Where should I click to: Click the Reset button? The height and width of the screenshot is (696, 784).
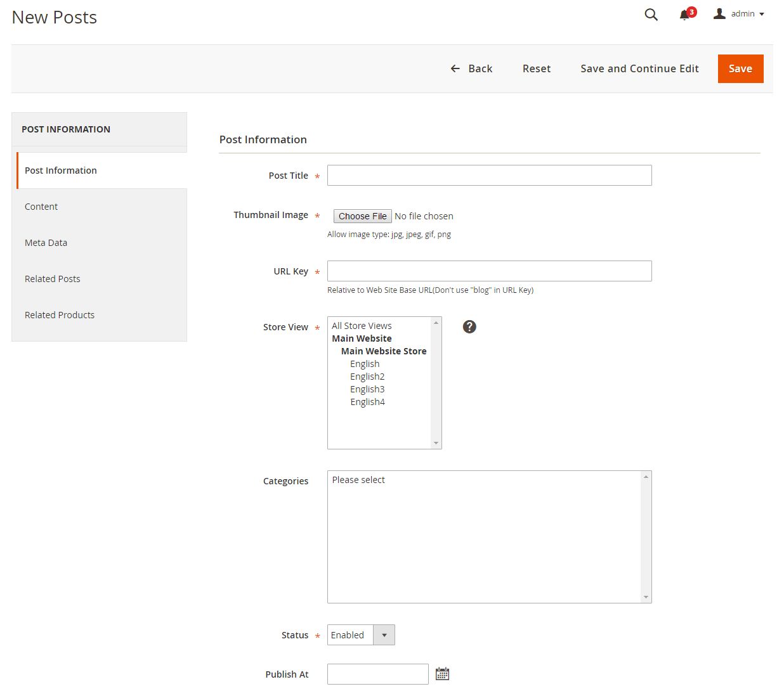[536, 68]
